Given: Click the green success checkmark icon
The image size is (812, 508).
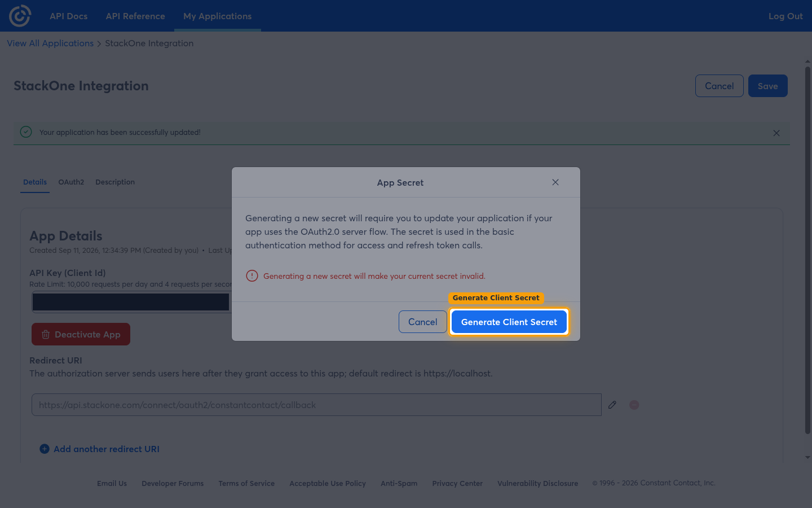Looking at the screenshot, I should 26,132.
